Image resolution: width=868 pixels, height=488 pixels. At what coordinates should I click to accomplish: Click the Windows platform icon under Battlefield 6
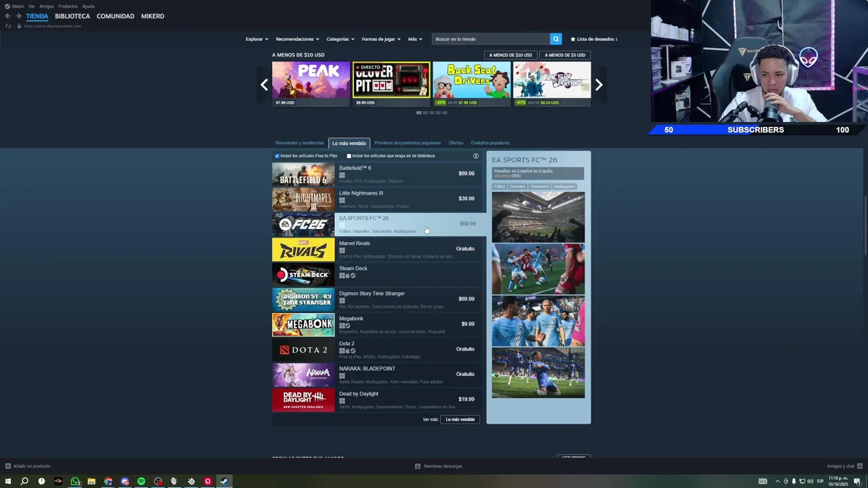pyautogui.click(x=342, y=176)
